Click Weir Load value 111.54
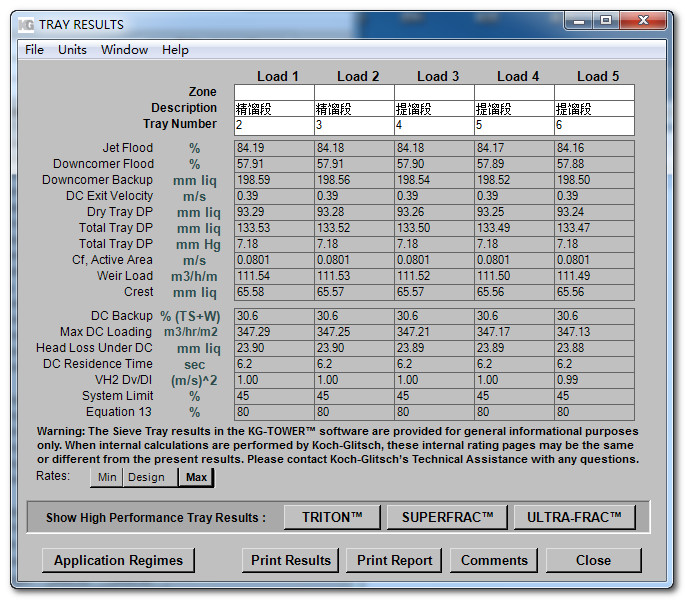Image resolution: width=685 pixels, height=600 pixels. click(274, 276)
